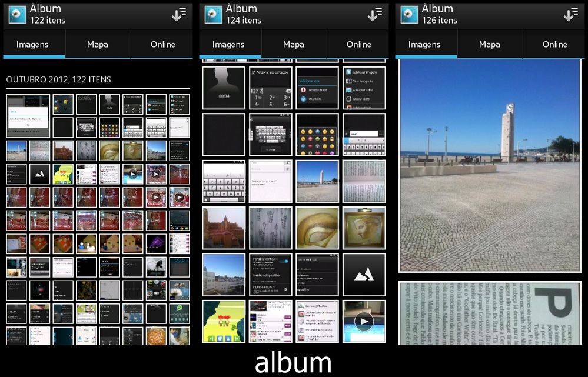Viewport: 588px width, 377px height.
Task: Switch to Mapa tab in 122 itens screen
Action: pos(98,44)
